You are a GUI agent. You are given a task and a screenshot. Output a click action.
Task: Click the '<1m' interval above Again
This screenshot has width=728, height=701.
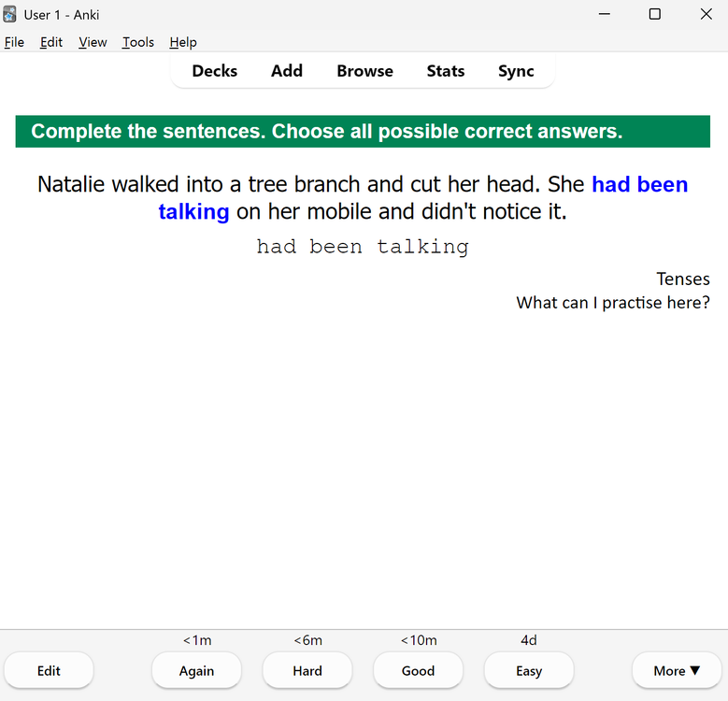click(x=197, y=640)
